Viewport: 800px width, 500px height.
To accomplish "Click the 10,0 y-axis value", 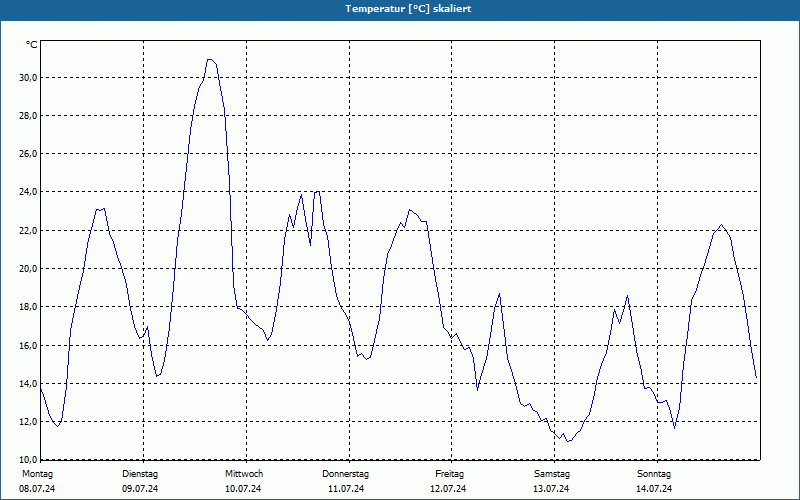I will tap(27, 459).
